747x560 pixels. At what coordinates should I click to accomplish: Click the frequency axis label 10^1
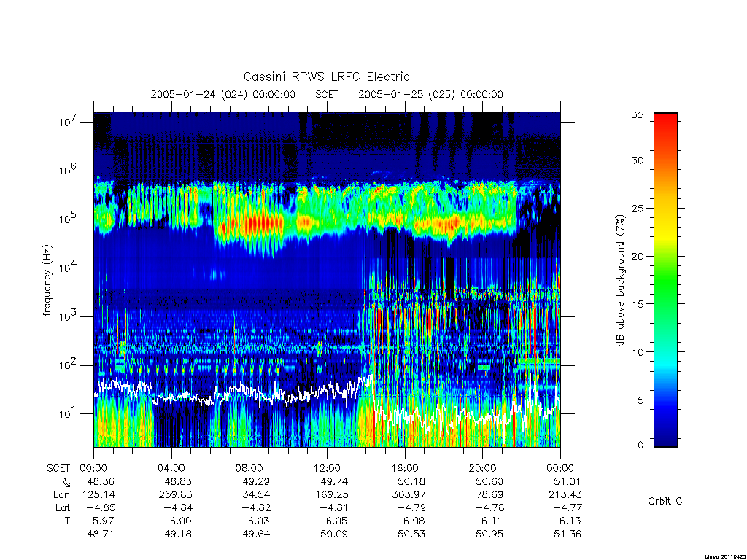[x=68, y=413]
